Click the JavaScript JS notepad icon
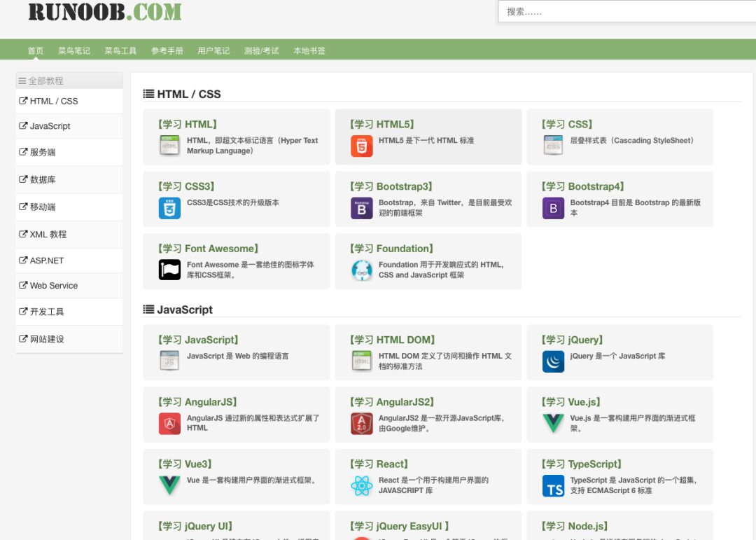This screenshot has height=540, width=756. [x=169, y=361]
